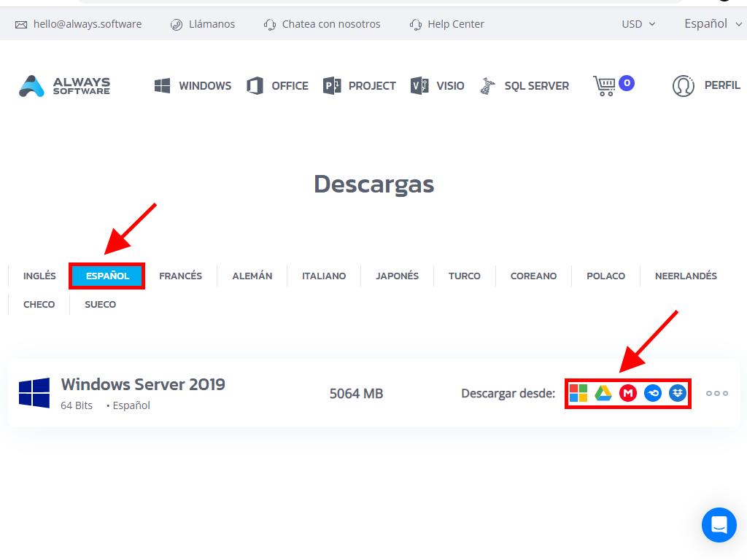Select the INGLÉS language tab
747x560 pixels.
pos(39,276)
